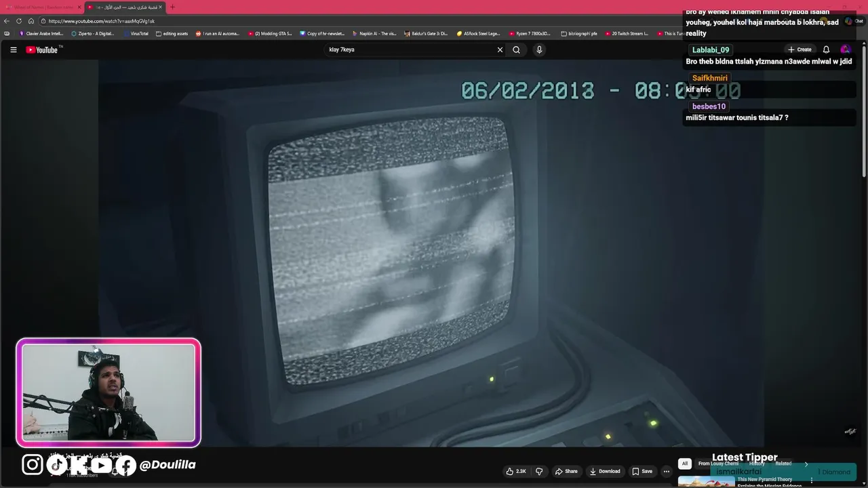Open Modding GTA S bookmark
The image size is (868, 488).
270,33
